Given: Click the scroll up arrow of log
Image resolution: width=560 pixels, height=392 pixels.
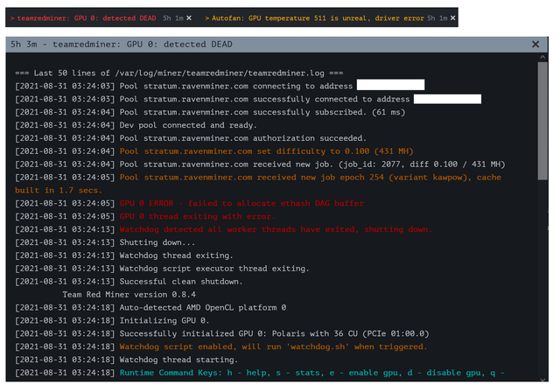Looking at the screenshot, I should [x=542, y=57].
